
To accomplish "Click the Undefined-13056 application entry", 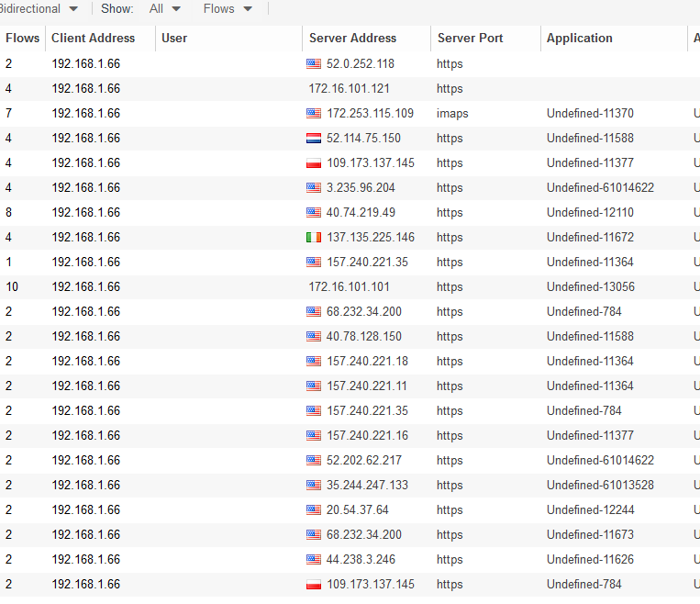I will (590, 287).
